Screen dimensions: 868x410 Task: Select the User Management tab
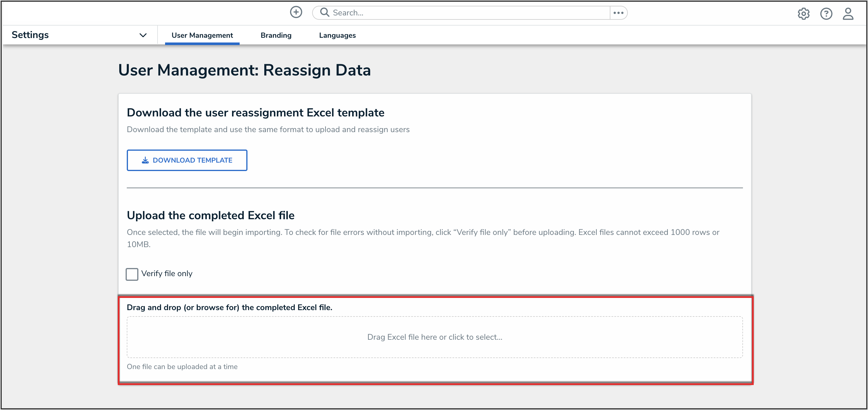(x=202, y=35)
